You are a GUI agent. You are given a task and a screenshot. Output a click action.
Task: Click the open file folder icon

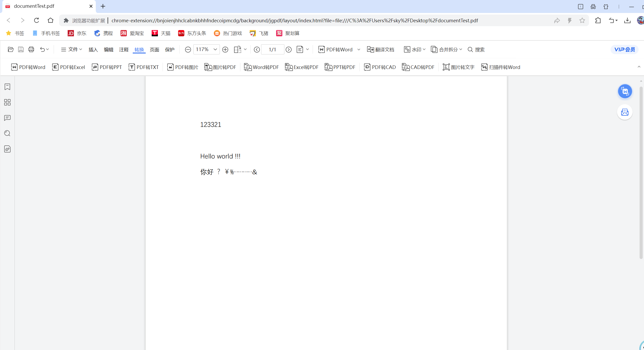pos(11,50)
